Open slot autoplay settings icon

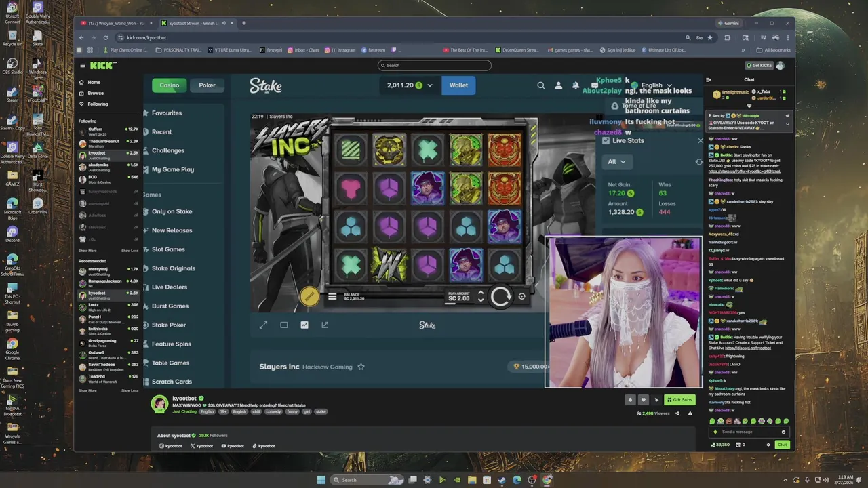point(521,296)
